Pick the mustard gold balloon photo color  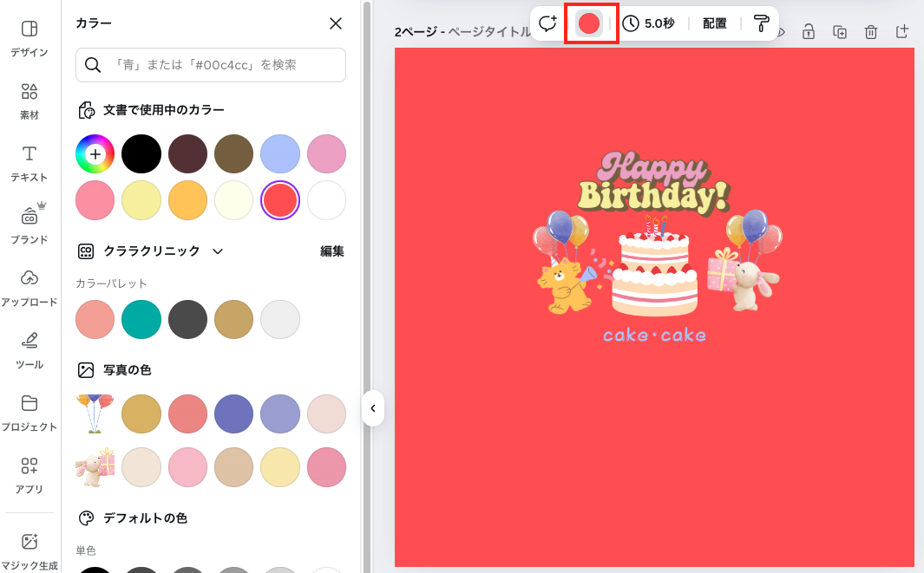point(141,414)
